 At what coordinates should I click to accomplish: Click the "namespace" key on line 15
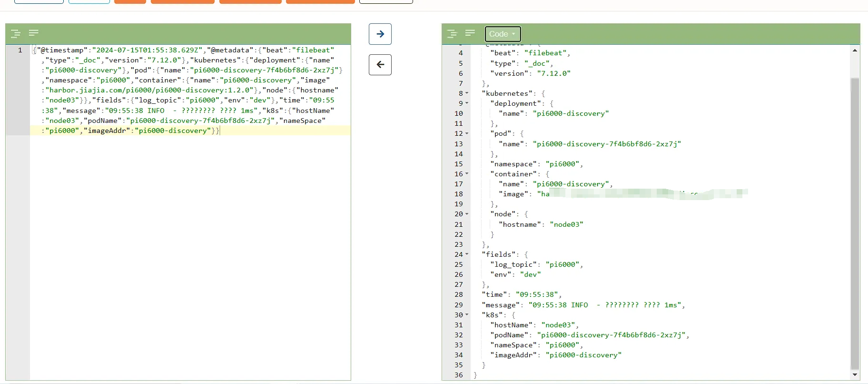pyautogui.click(x=513, y=164)
